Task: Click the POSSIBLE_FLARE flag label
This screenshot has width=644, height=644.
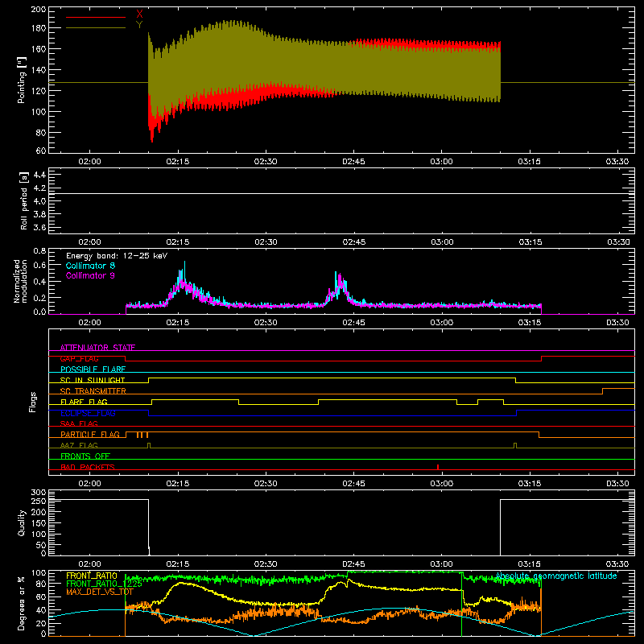Action: [93, 369]
